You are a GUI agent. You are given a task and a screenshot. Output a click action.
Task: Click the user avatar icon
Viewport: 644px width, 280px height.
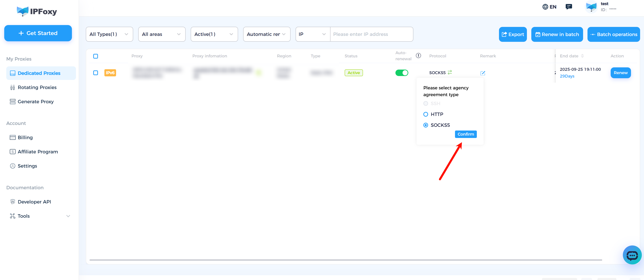(591, 6)
